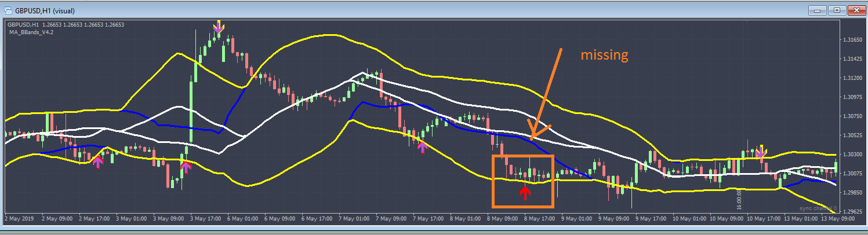The width and height of the screenshot is (868, 235).
Task: Click the red up arrow inside orange box
Action: (x=524, y=192)
